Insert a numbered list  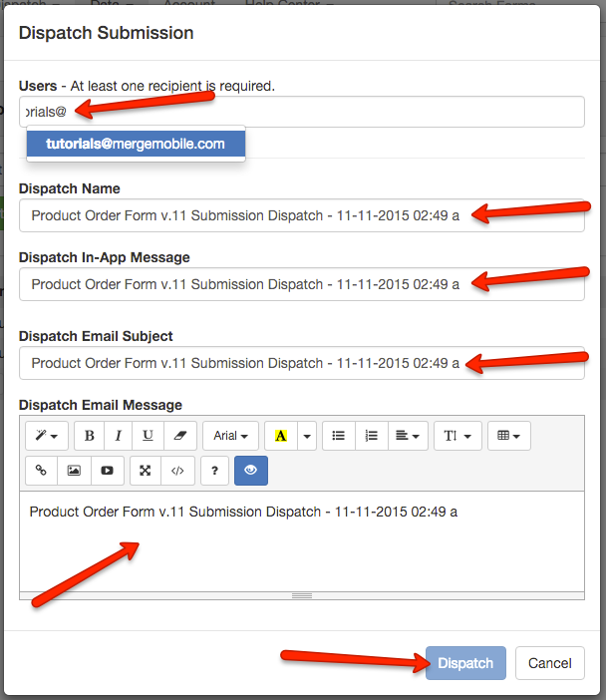pyautogui.click(x=371, y=436)
